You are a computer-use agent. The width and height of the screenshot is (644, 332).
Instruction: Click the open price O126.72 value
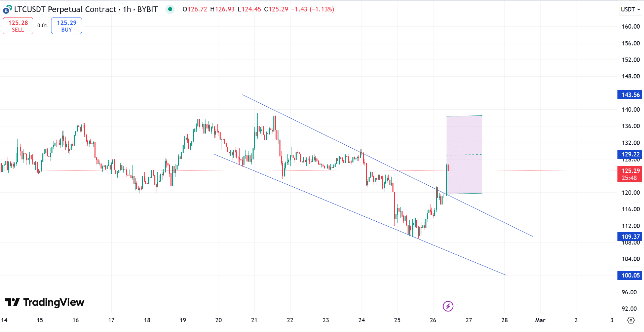195,9
